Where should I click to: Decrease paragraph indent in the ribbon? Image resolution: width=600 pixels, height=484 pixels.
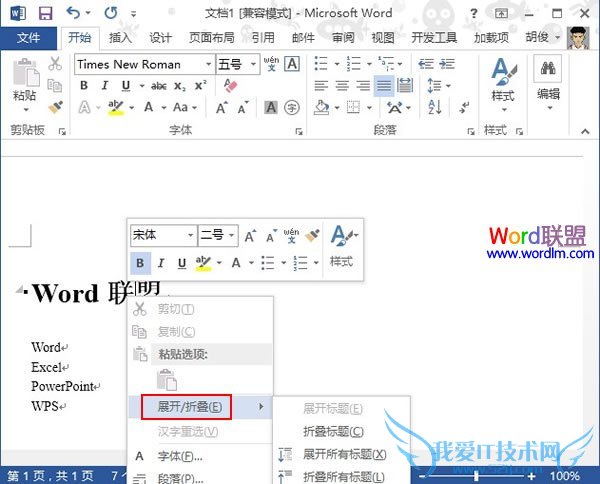tap(426, 64)
